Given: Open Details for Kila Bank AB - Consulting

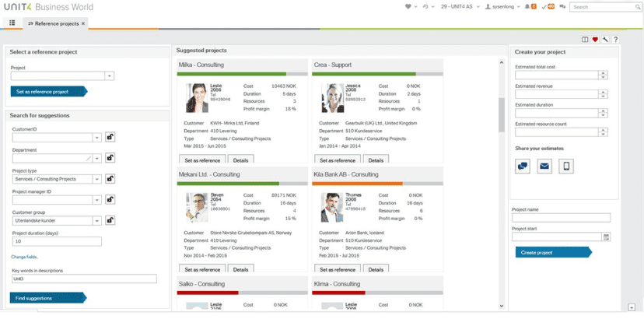Looking at the screenshot, I should click(376, 269).
